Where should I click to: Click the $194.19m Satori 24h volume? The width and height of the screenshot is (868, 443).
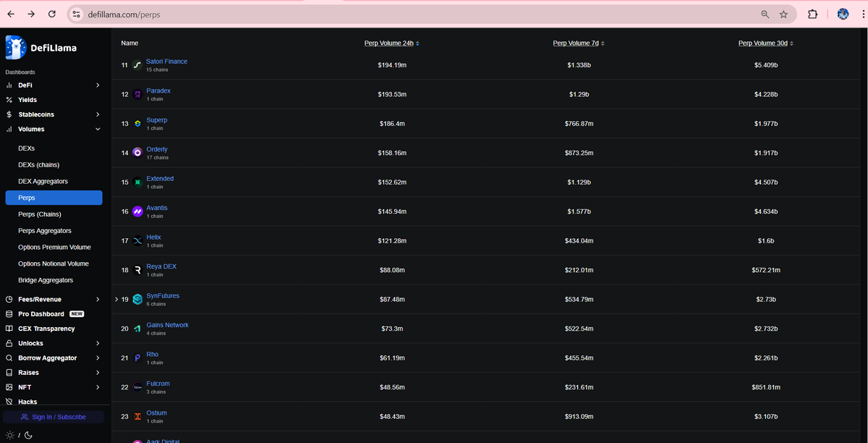[391, 65]
